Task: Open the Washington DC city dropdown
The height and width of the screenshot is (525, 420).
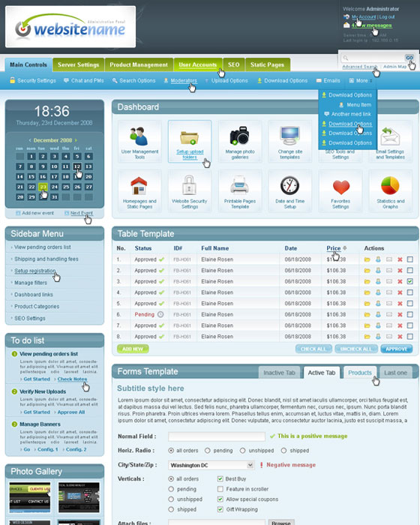Action: 211,465
